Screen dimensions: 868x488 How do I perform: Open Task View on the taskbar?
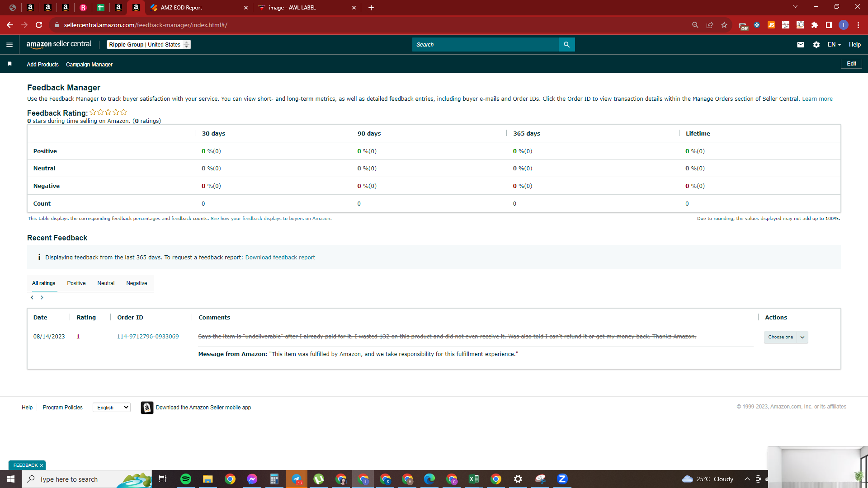(x=163, y=479)
